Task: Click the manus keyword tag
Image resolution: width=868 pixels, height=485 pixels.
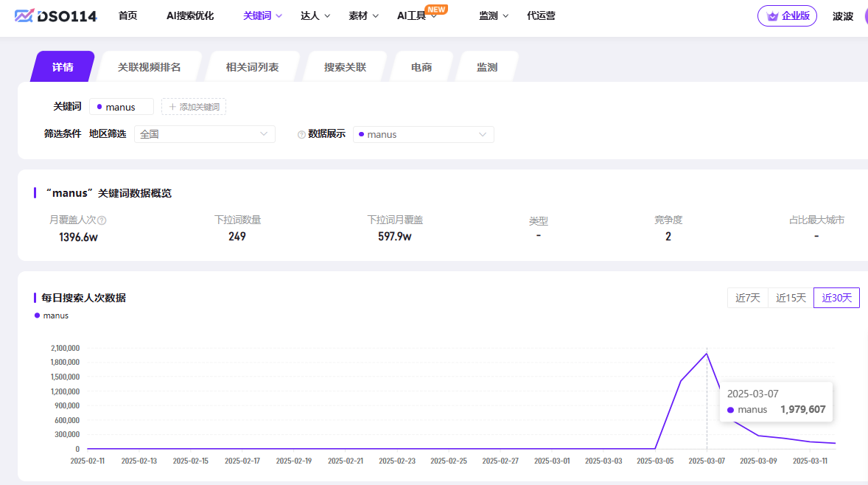Action: point(121,107)
